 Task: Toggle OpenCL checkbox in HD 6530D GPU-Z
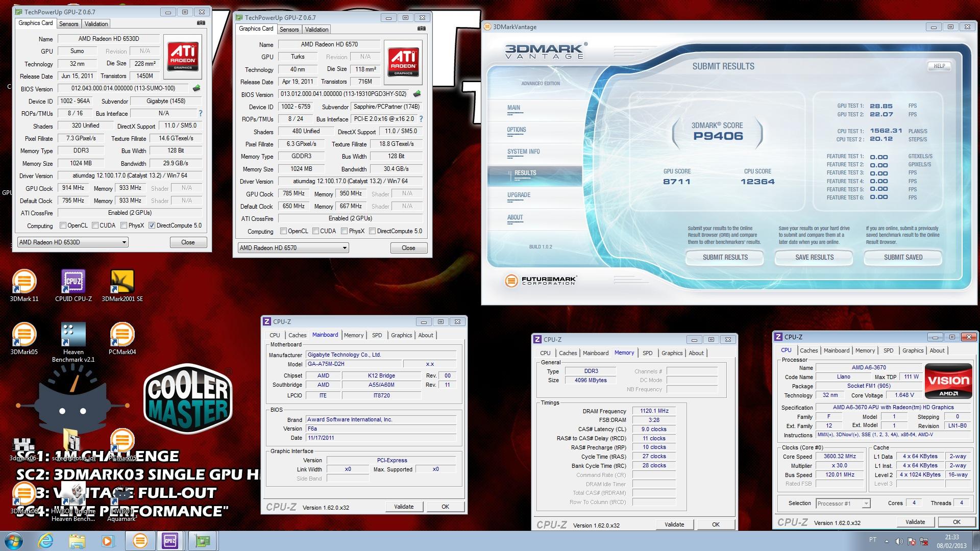click(63, 225)
